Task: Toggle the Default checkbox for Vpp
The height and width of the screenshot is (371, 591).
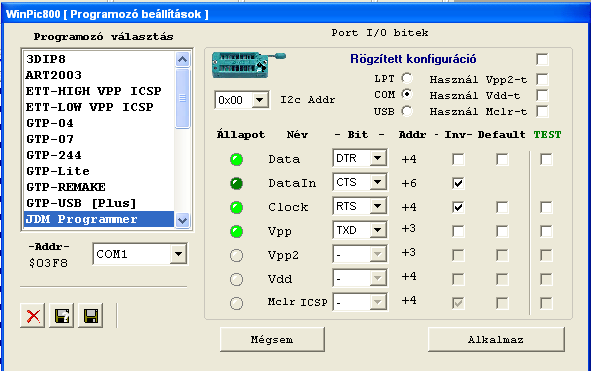Action: 502,231
